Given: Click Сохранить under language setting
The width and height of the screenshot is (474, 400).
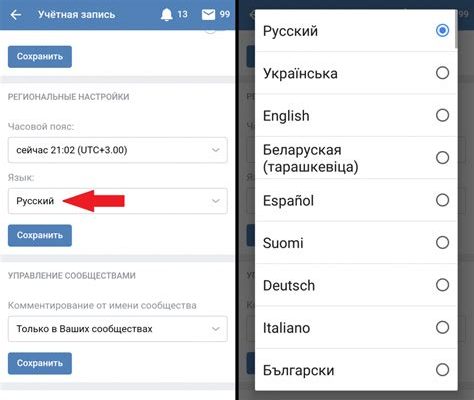Looking at the screenshot, I should click(40, 235).
